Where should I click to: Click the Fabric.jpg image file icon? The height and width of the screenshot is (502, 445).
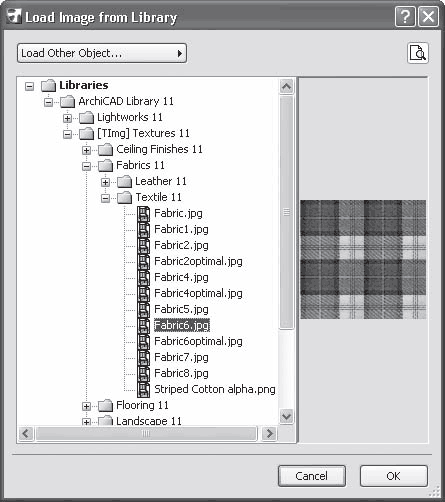(x=144, y=213)
